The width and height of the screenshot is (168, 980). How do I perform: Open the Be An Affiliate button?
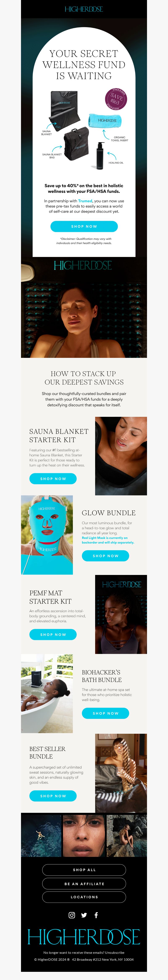[84, 883]
